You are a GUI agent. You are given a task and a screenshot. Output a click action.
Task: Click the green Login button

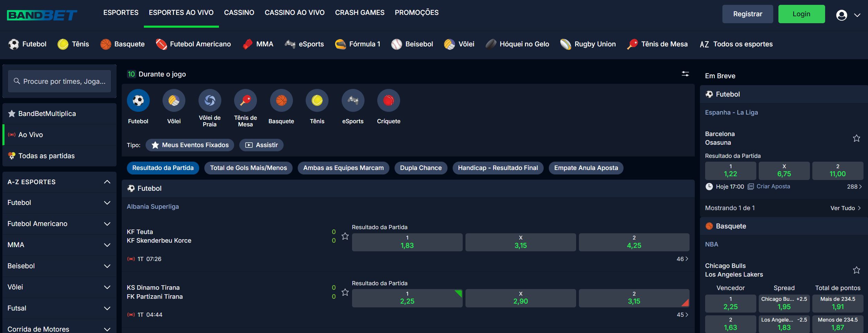pos(802,14)
